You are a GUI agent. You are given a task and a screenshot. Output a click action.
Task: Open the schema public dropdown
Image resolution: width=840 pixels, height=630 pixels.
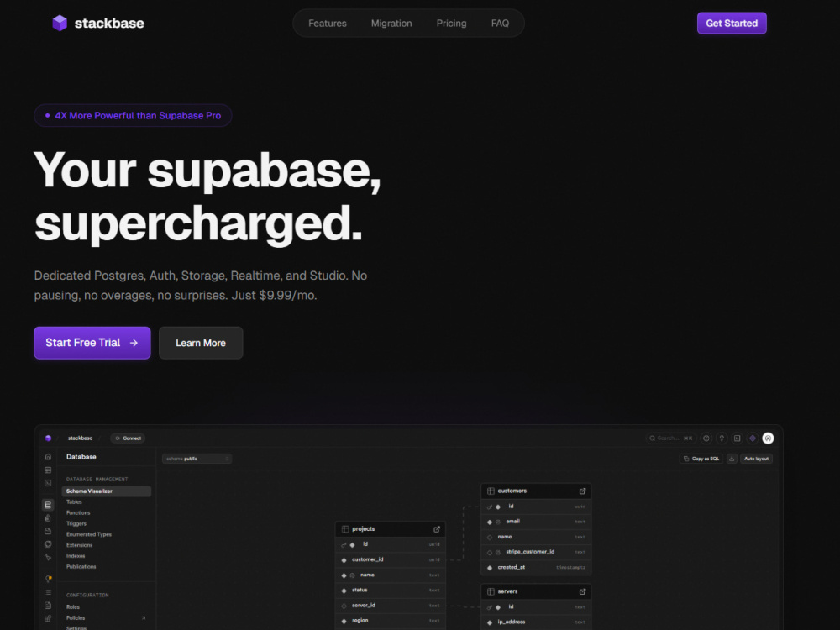pos(197,459)
